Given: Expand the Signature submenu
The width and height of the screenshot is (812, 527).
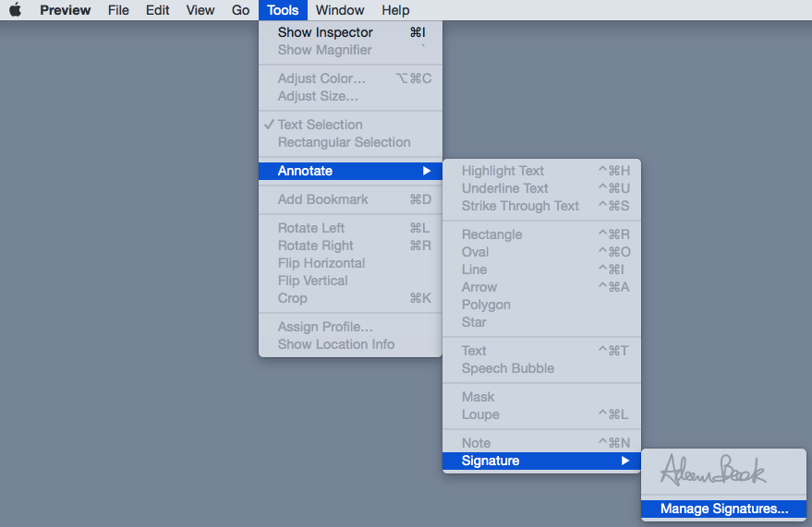Looking at the screenshot, I should [x=541, y=461].
